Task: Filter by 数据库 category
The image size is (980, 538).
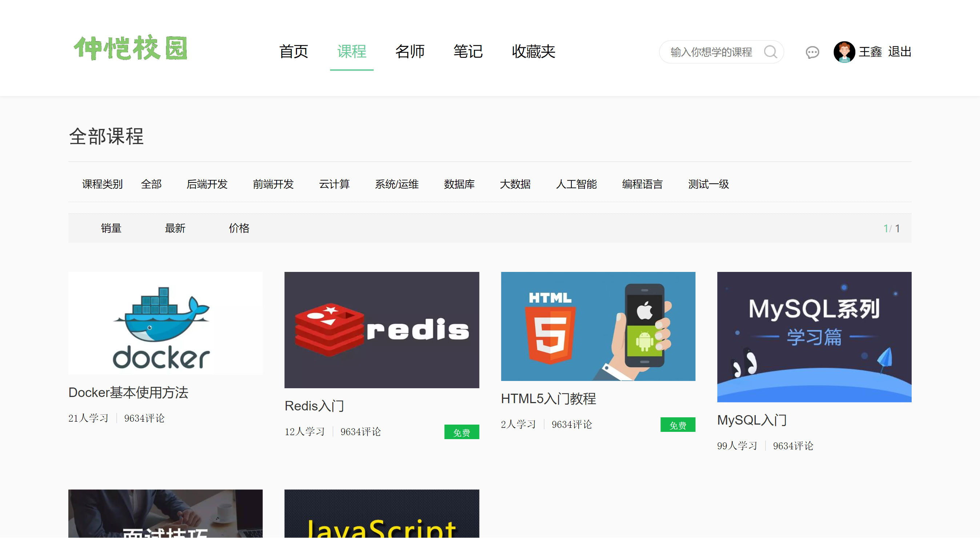Action: point(459,184)
